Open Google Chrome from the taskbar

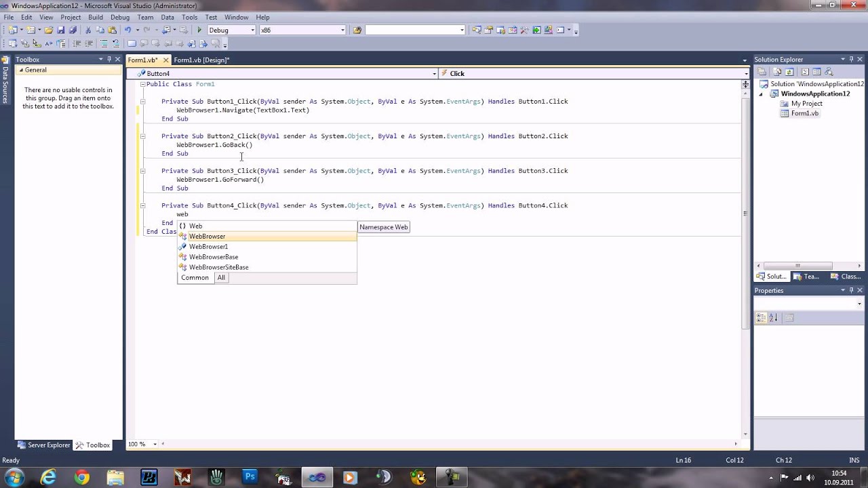(x=81, y=477)
